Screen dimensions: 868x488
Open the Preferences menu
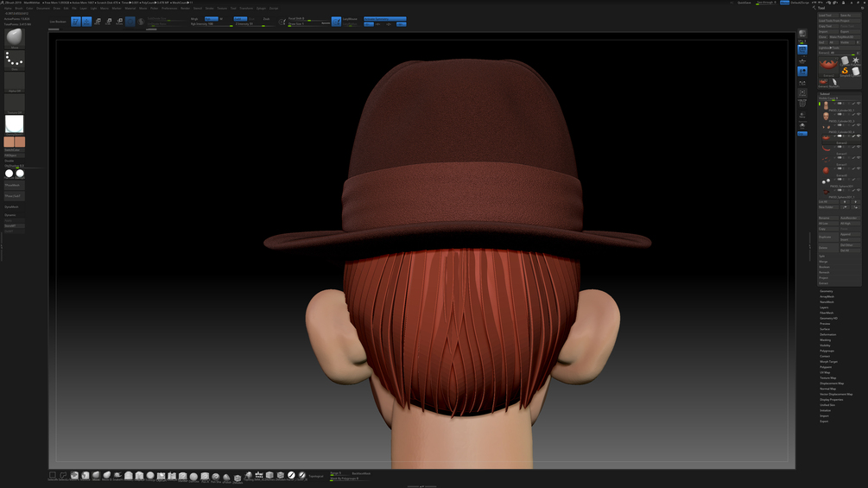coord(169,8)
